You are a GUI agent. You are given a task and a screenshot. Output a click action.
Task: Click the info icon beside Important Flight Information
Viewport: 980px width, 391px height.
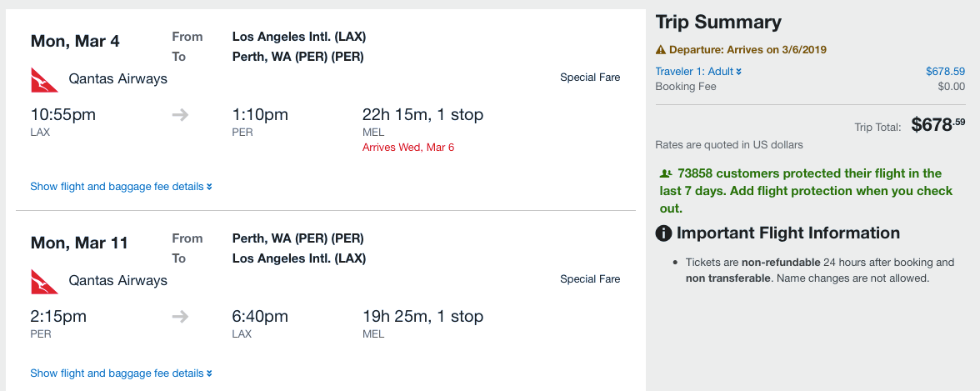point(664,233)
